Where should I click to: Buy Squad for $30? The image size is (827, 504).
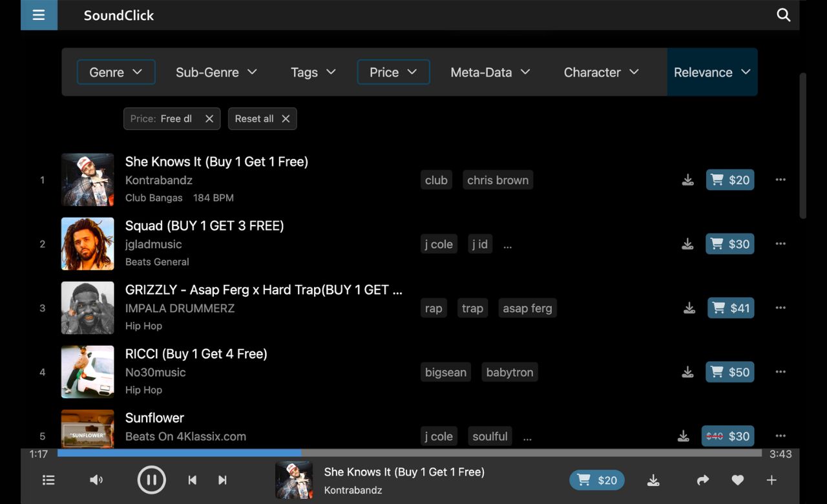(730, 244)
